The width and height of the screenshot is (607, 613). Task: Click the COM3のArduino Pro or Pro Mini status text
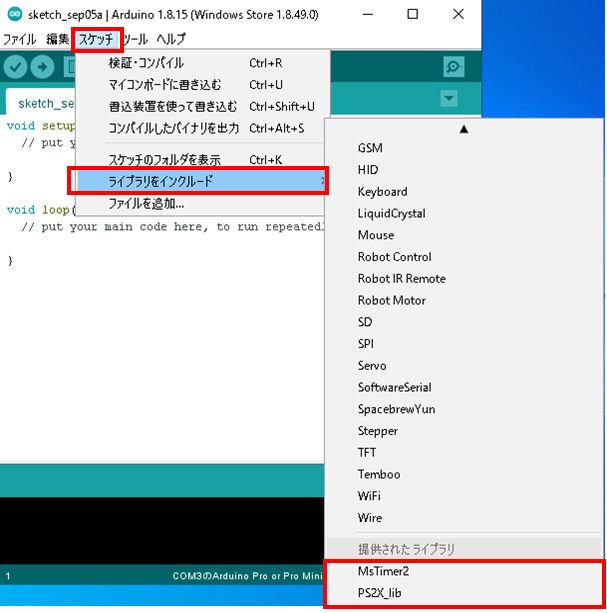click(247, 576)
